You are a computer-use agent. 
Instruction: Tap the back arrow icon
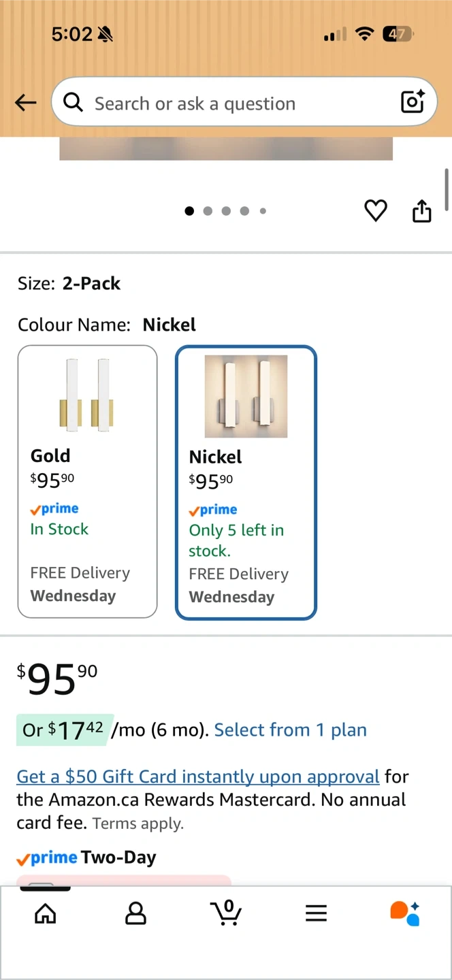pos(26,103)
